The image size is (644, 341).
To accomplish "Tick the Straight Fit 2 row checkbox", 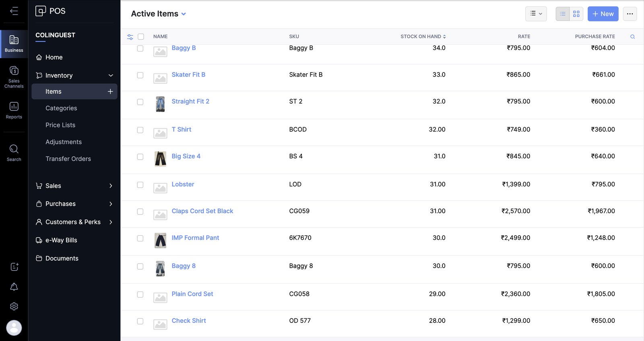I will click(140, 102).
